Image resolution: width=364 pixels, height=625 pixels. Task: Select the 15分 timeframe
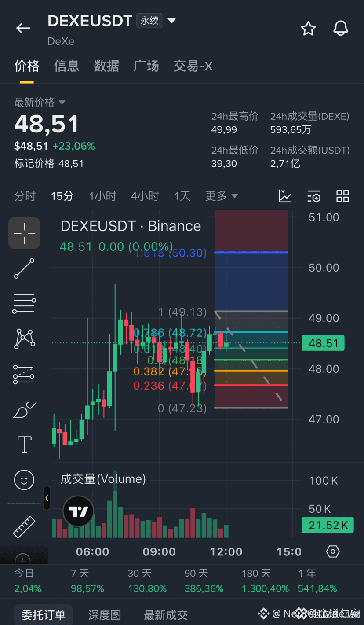(62, 196)
